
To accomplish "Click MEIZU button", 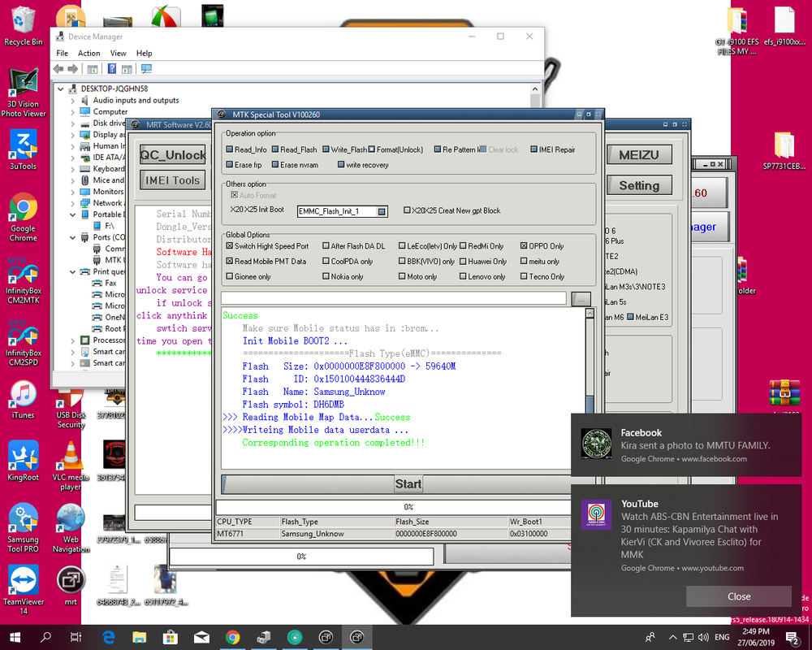I will click(638, 154).
